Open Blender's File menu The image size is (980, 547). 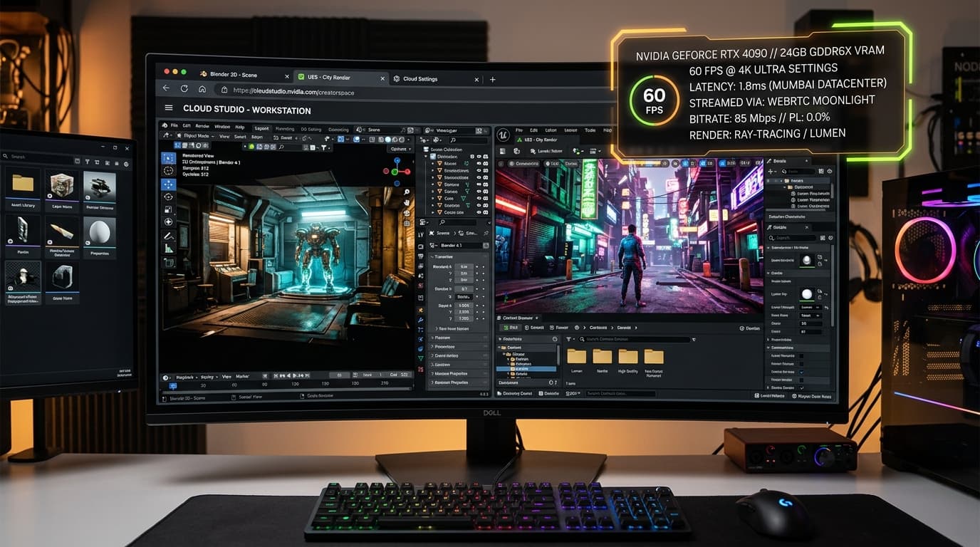click(x=174, y=125)
